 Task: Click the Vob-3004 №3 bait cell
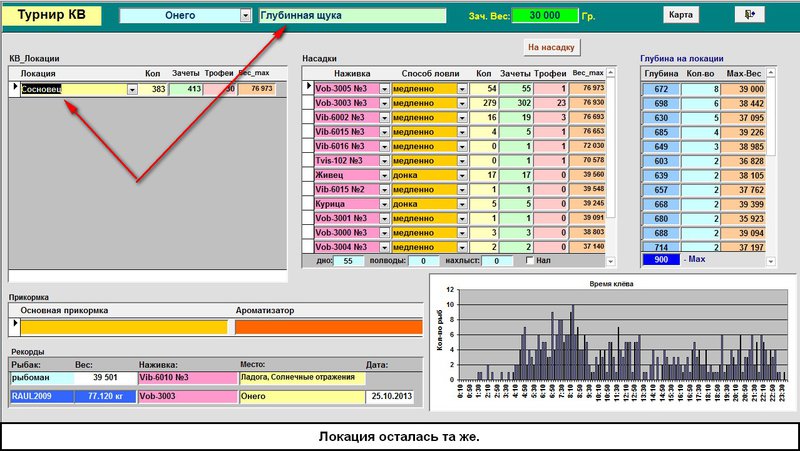[x=347, y=247]
